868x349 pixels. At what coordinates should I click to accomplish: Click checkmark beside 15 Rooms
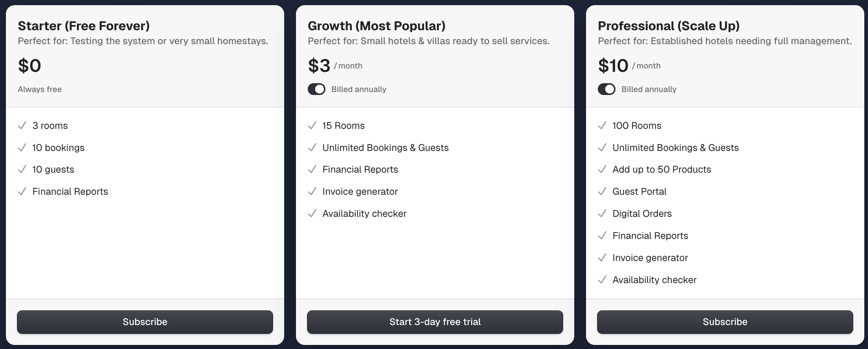(x=312, y=126)
